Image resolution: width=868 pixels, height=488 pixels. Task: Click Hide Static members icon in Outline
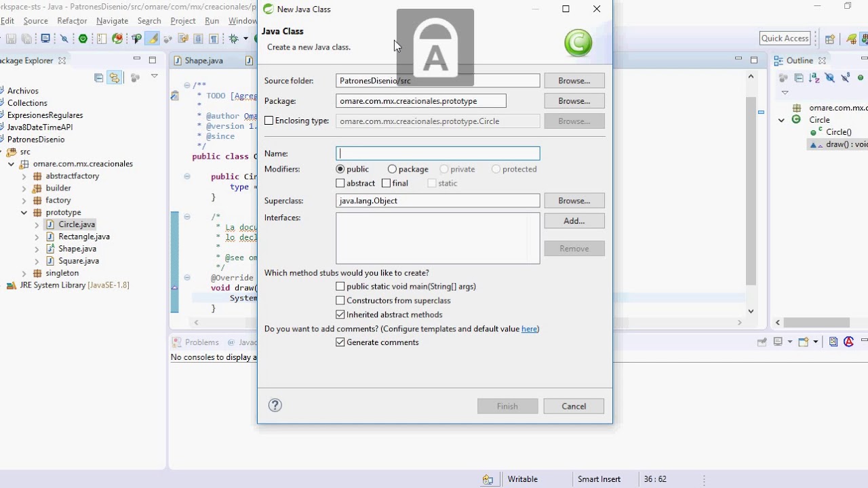(846, 77)
